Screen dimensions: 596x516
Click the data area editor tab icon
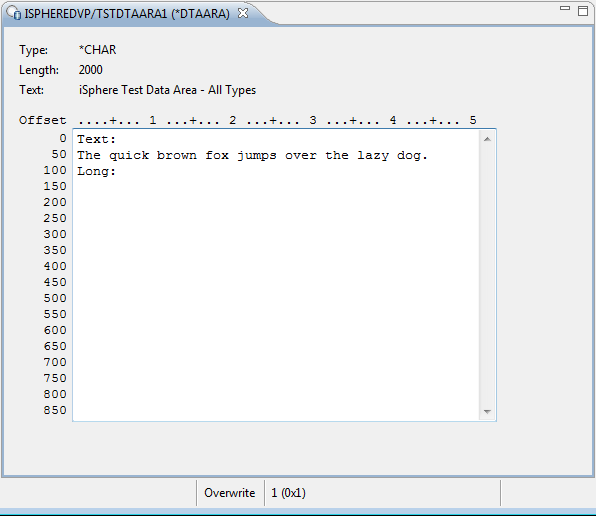(x=14, y=13)
